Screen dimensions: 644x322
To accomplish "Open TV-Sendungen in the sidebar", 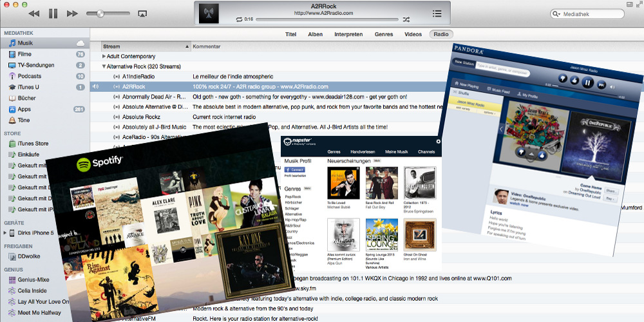I will click(x=45, y=65).
